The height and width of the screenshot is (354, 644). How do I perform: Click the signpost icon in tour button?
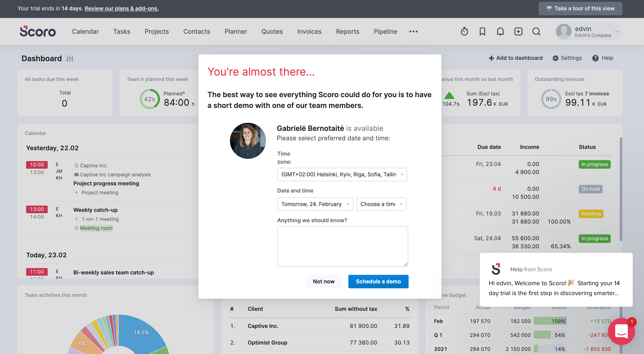tap(549, 9)
